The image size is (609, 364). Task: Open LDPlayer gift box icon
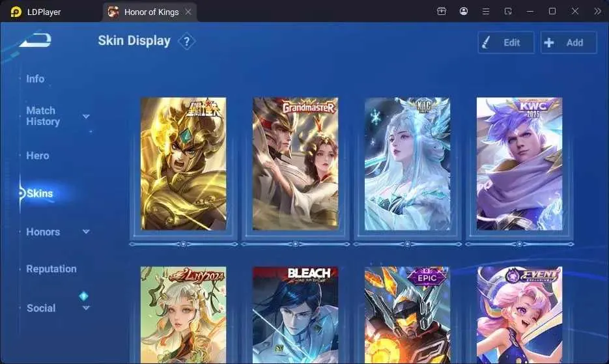pyautogui.click(x=442, y=11)
